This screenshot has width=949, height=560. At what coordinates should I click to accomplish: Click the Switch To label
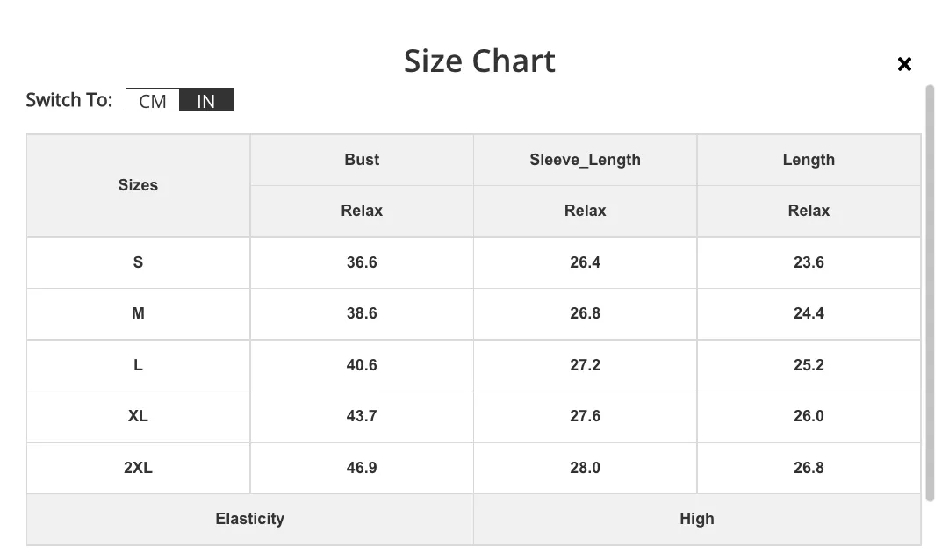coord(69,100)
